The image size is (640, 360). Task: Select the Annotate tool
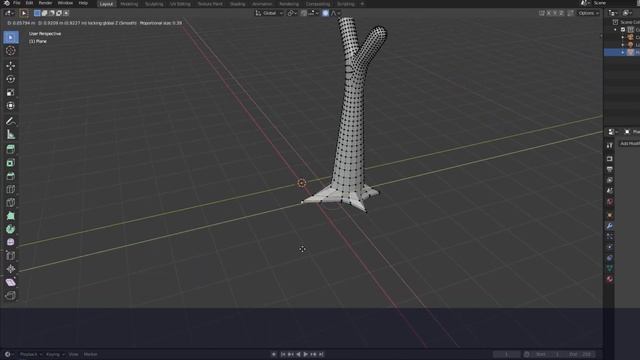(x=11, y=121)
